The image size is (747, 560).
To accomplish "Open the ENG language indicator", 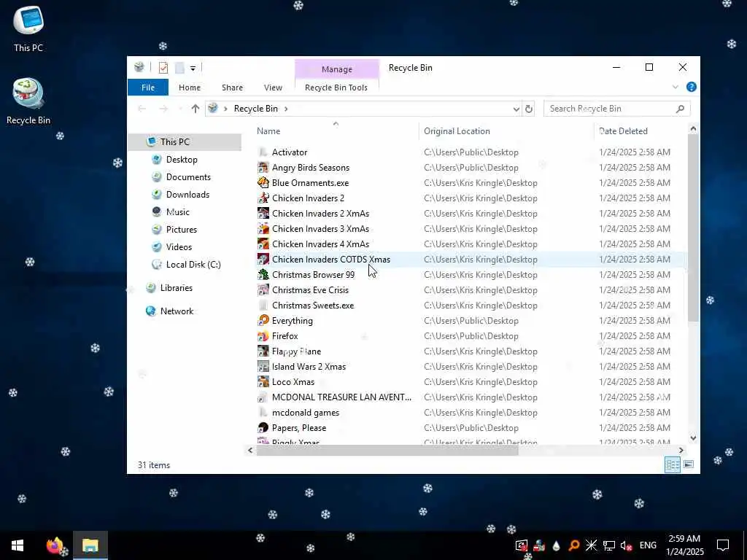I will point(648,545).
